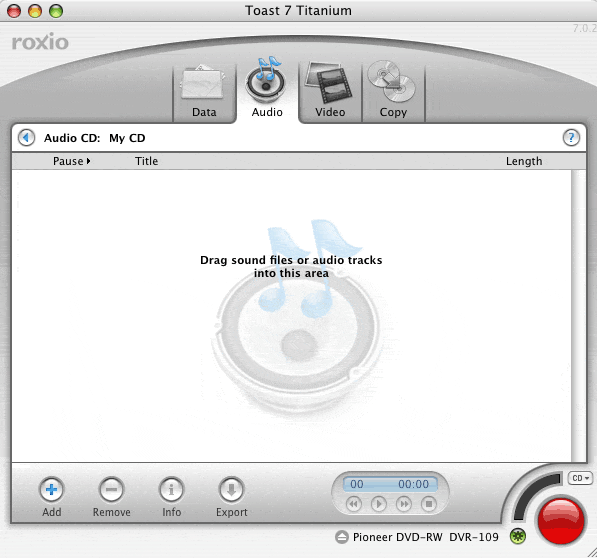597x558 pixels.
Task: Open the help question mark
Action: coord(571,137)
